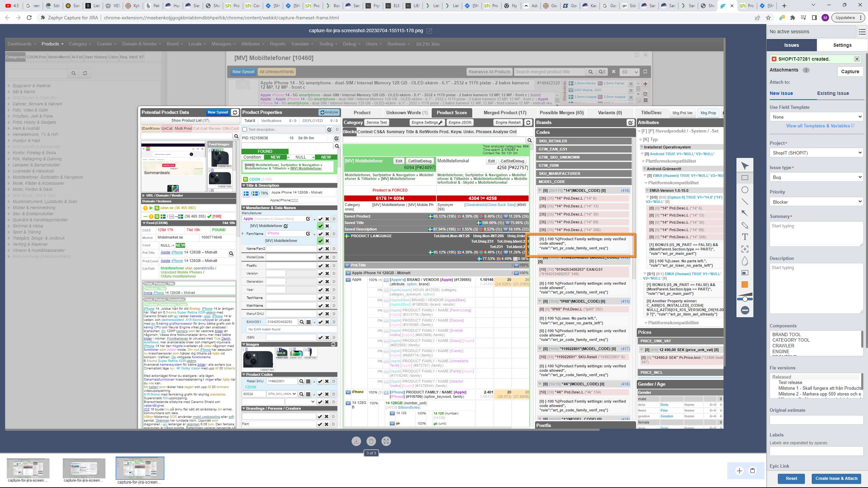868x488 pixels.
Task: Dismiss the SHOPIT-37281 created notification
Action: coord(857,59)
